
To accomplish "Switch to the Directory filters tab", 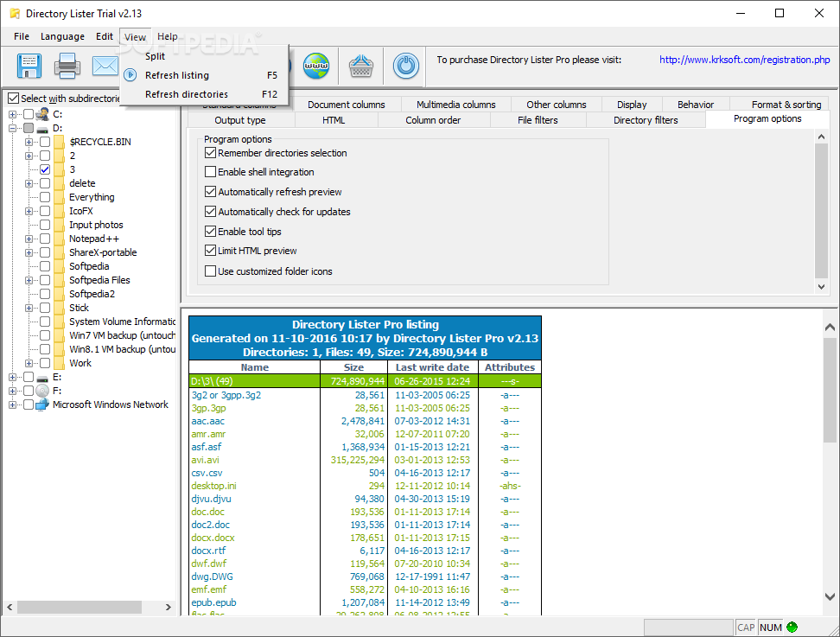I will tap(646, 120).
